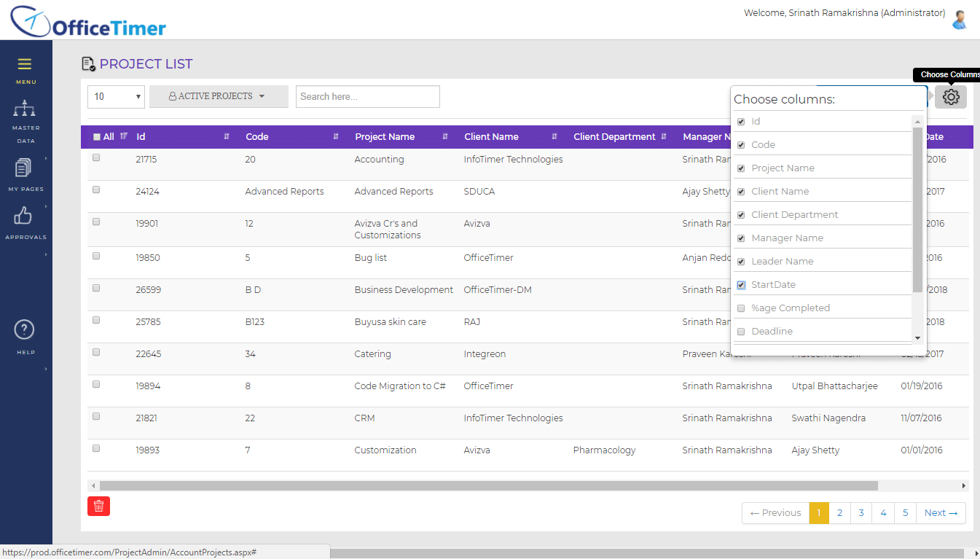
Task: Click the Next page button
Action: click(941, 513)
